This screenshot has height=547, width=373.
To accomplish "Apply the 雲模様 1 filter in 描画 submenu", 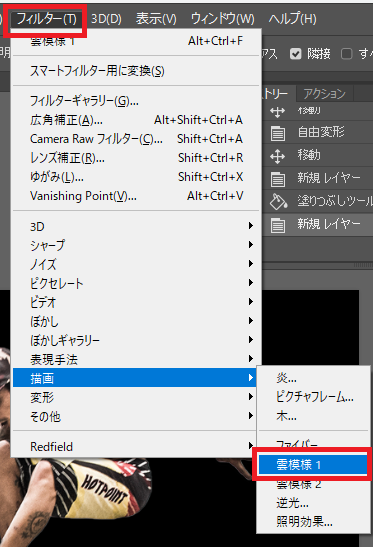I will click(x=313, y=465).
